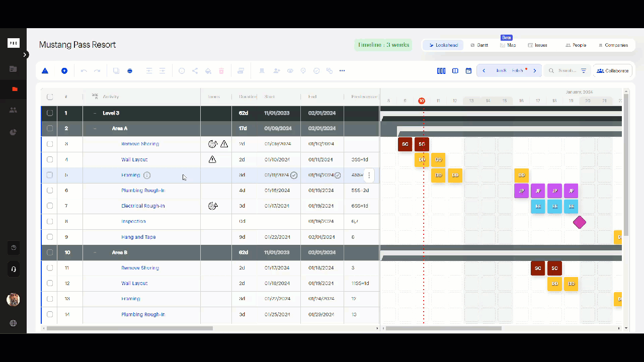Click the blue warning triangle toolbar icon
Viewport: 644px width, 362px height.
(x=45, y=71)
